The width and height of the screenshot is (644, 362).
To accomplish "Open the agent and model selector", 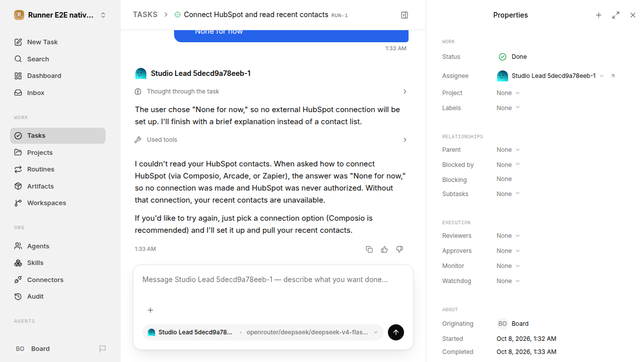I will (x=263, y=332).
